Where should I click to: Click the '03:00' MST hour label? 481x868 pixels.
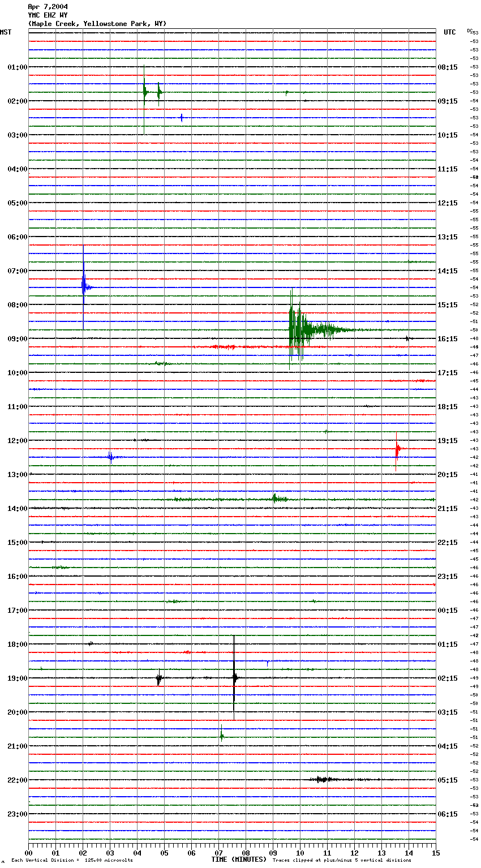pos(18,135)
